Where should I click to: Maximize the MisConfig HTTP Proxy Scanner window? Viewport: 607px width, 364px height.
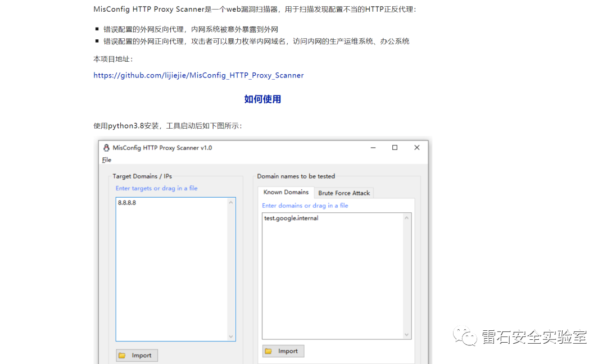coord(395,147)
